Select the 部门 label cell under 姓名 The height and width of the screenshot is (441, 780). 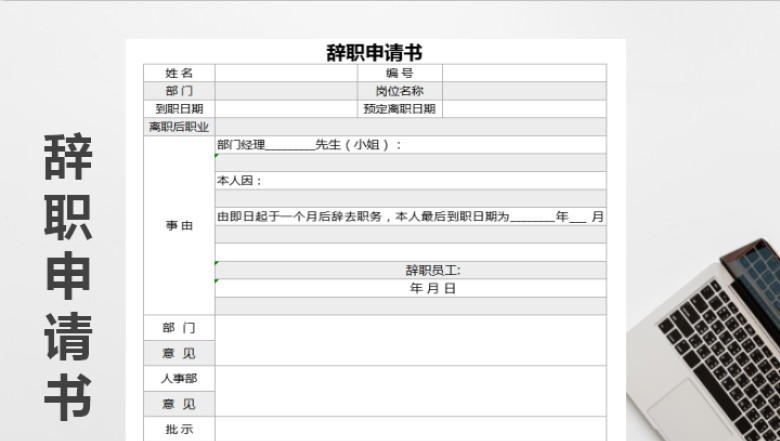pos(179,91)
